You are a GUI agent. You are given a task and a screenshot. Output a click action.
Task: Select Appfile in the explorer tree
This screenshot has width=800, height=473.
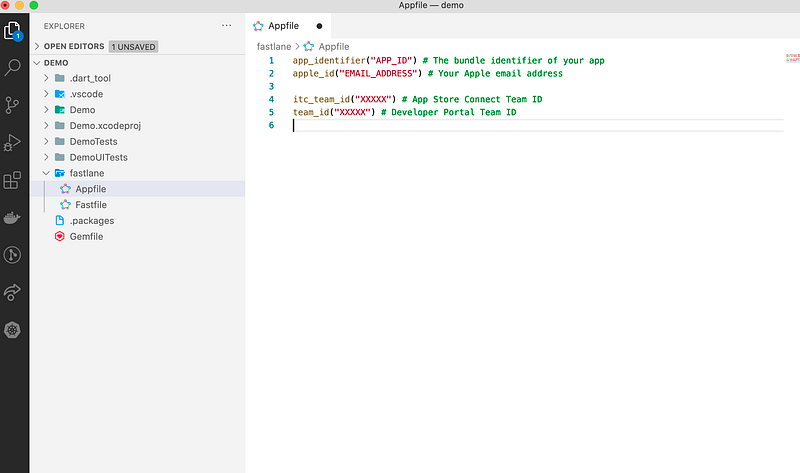pyautogui.click(x=138, y=189)
